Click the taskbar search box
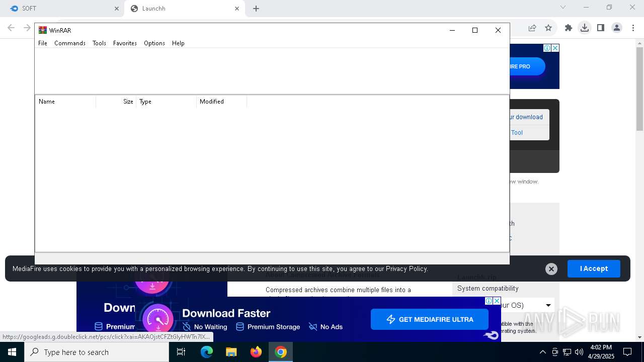 click(x=97, y=352)
